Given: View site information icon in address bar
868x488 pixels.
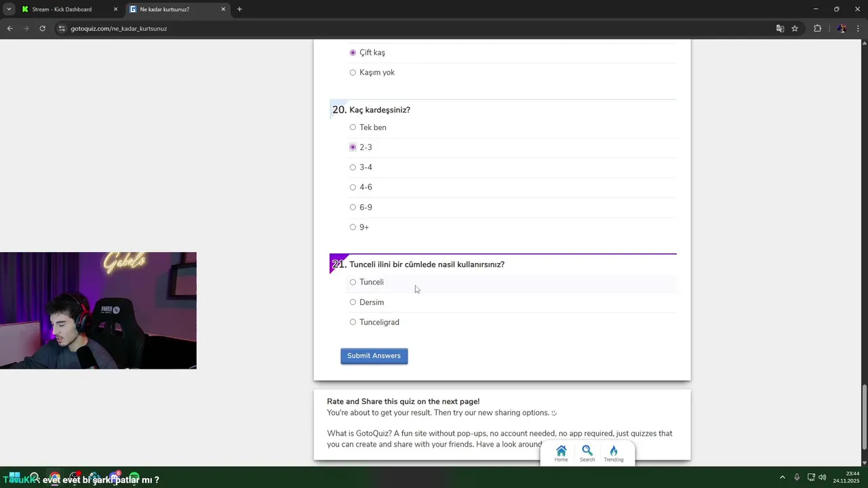Looking at the screenshot, I should [62, 28].
